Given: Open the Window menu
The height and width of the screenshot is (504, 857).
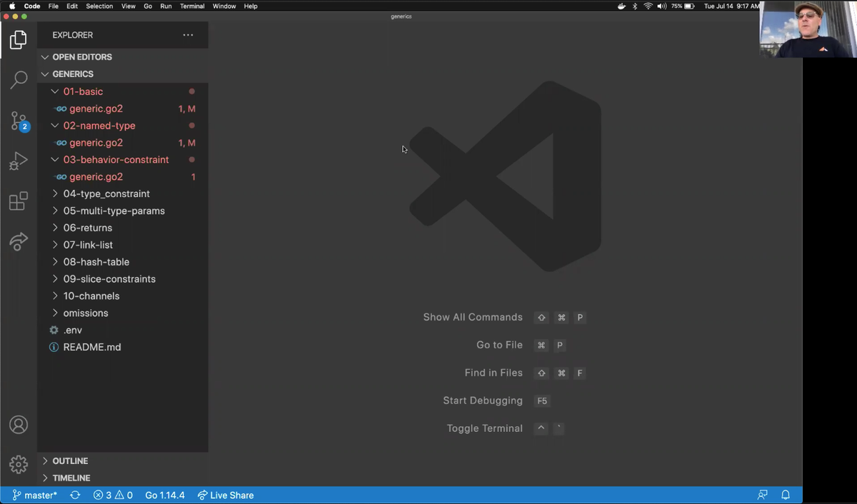Looking at the screenshot, I should click(x=224, y=6).
